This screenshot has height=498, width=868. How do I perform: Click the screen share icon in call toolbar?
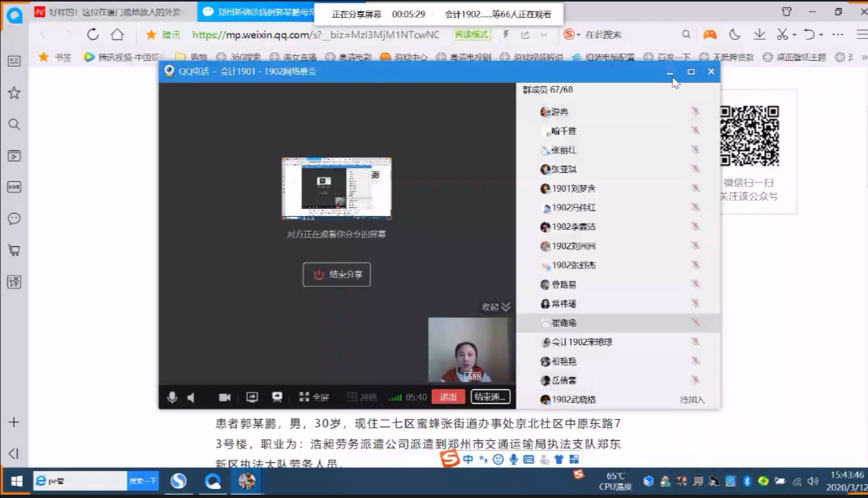[252, 397]
